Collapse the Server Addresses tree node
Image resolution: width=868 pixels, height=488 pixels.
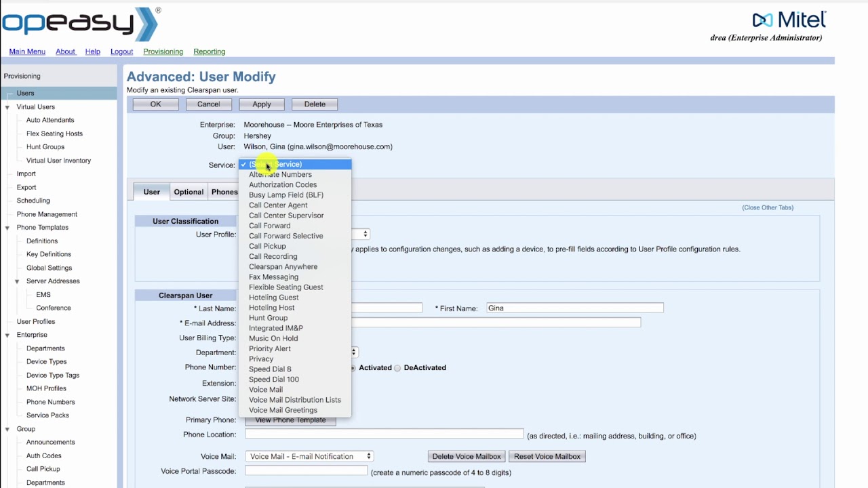point(17,281)
